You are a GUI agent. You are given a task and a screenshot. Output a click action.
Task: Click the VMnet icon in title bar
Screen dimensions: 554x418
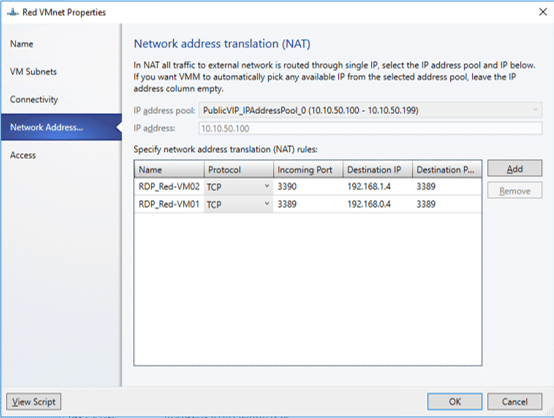[13, 12]
